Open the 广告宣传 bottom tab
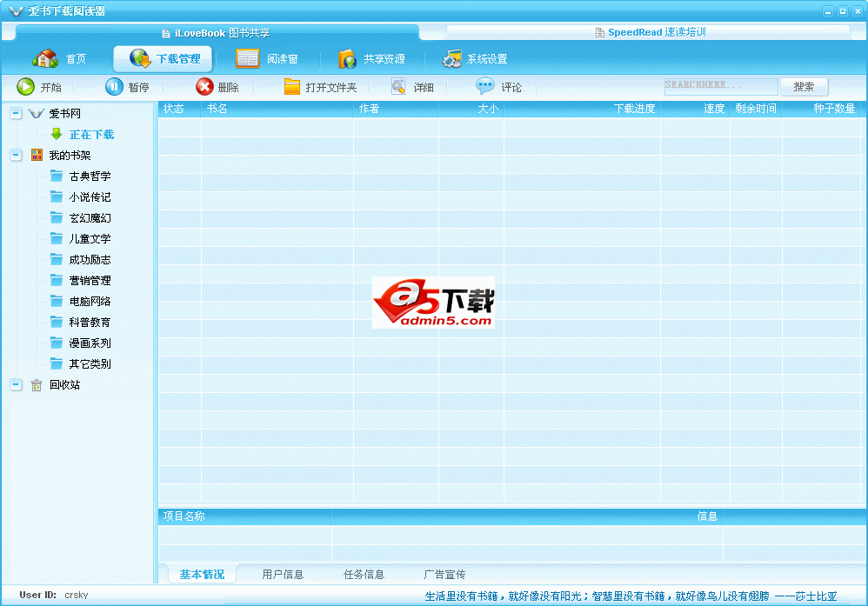This screenshot has width=868, height=606. coord(444,575)
